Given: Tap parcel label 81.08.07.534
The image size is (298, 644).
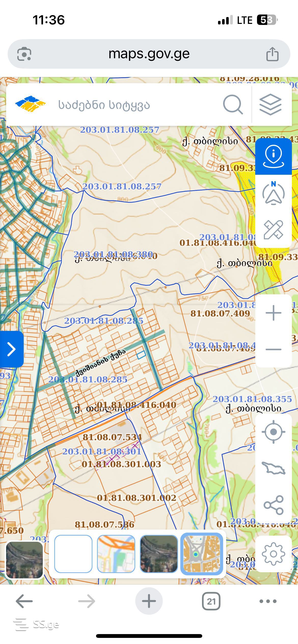Looking at the screenshot, I should pyautogui.click(x=112, y=437).
